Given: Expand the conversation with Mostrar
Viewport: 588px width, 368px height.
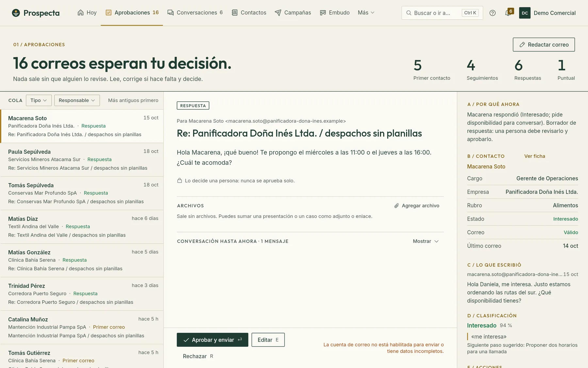Looking at the screenshot, I should [426, 241].
